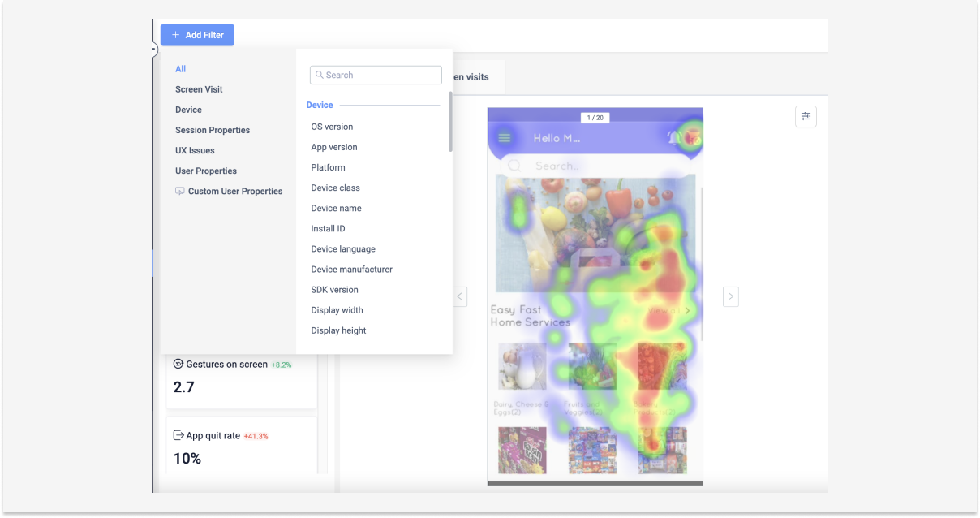This screenshot has height=518, width=980.
Task: Switch to the screen visits tab
Action: (471, 76)
